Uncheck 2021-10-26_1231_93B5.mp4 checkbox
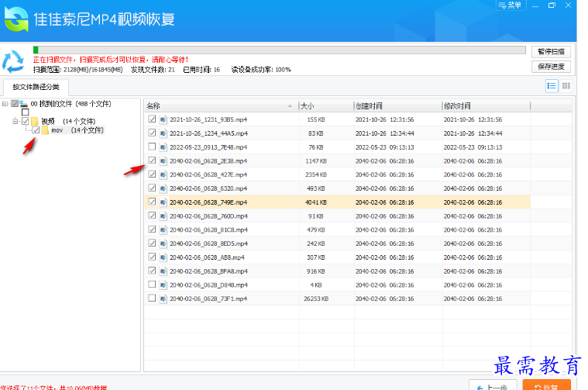The image size is (588, 390). (152, 119)
